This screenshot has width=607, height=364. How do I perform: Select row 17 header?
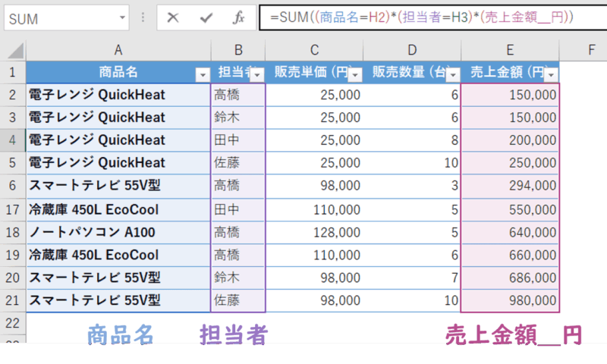[13, 209]
